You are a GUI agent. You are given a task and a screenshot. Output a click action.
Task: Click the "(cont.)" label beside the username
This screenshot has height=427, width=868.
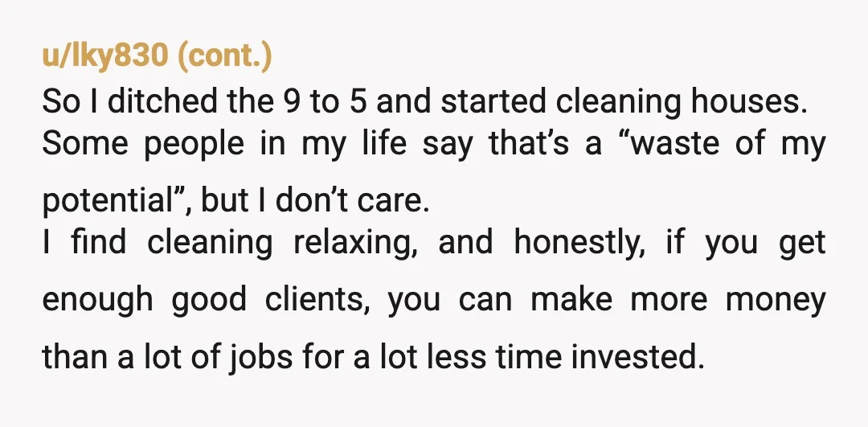coord(225,56)
